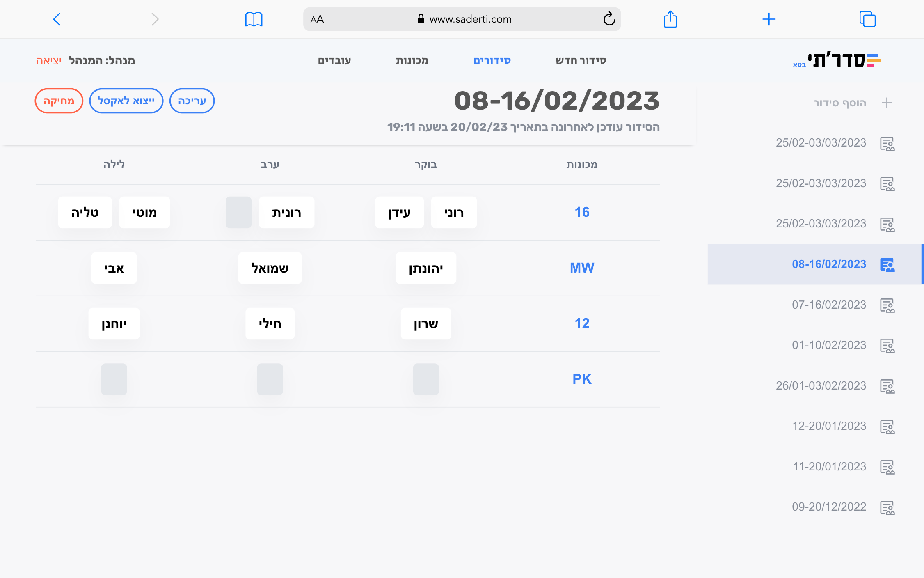This screenshot has height=578, width=924.
Task: Click the plus icon next to הוסף סידור
Action: pos(887,103)
